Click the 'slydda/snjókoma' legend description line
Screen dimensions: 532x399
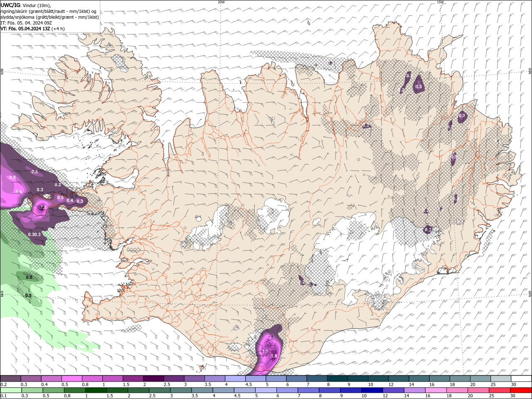click(49, 17)
